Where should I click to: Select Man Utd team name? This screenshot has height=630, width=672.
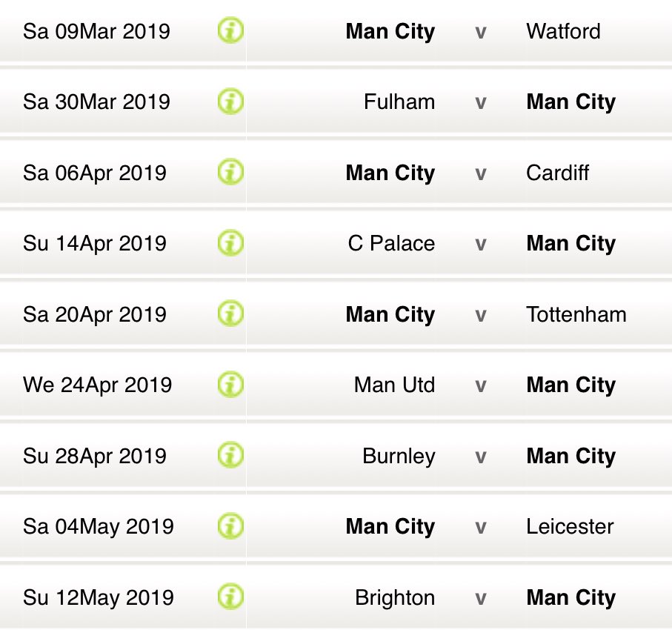(394, 385)
